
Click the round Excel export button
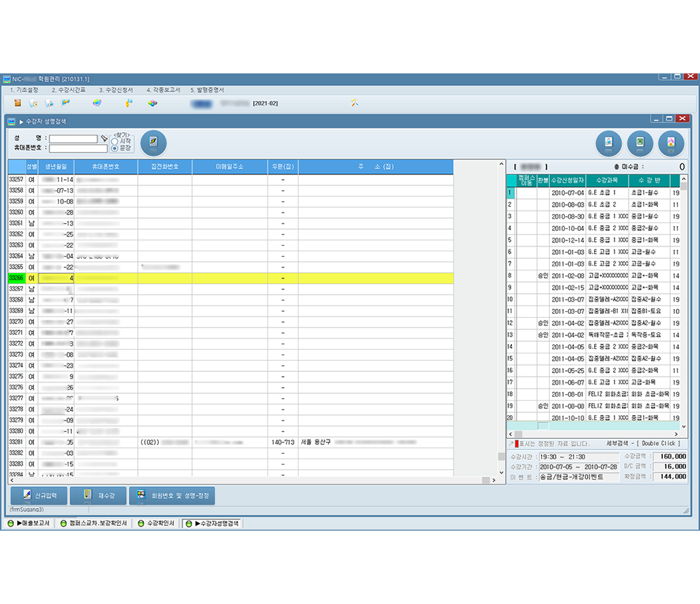pos(640,143)
